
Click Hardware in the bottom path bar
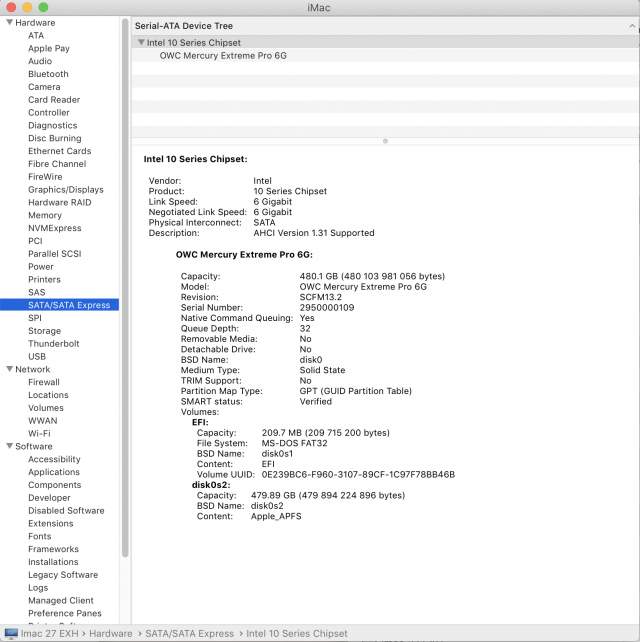[110, 633]
